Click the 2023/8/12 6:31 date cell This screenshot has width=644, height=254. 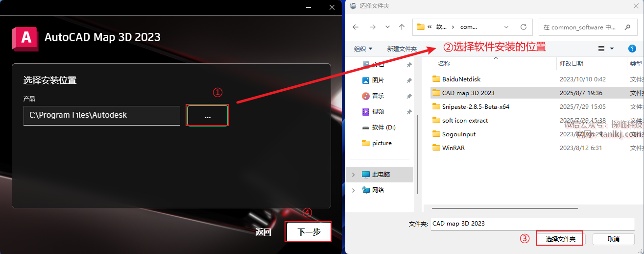[581, 148]
